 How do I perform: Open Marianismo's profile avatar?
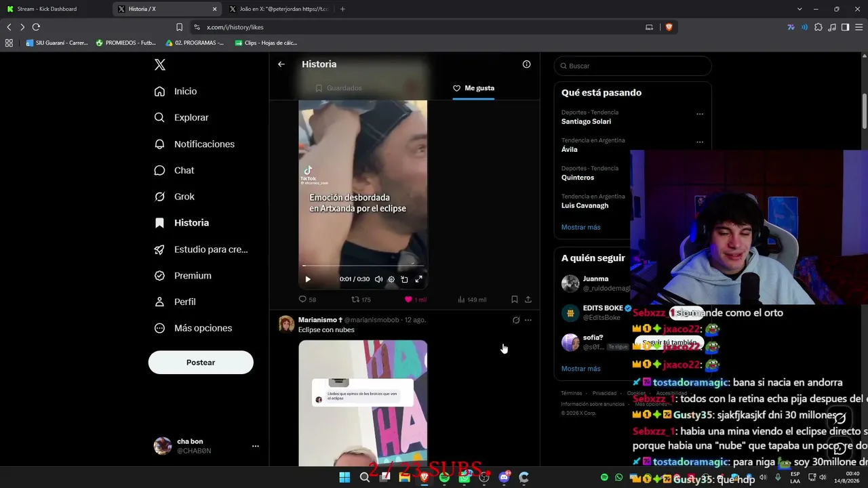click(x=286, y=324)
